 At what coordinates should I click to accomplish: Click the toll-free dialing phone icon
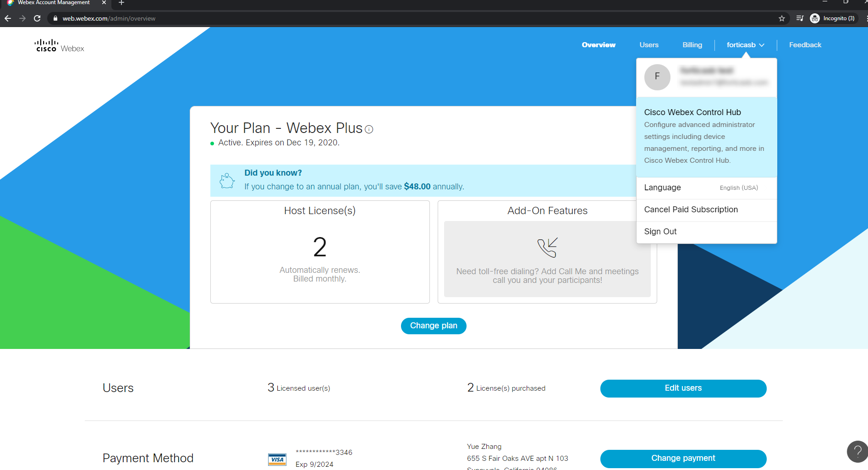click(548, 247)
